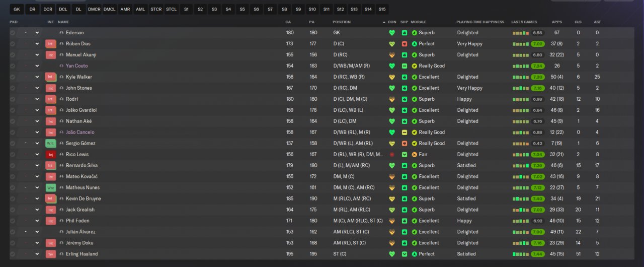The width and height of the screenshot is (644, 267).
Task: Sort by PLAYING TIME HAPPINESS header
Action: 480,22
